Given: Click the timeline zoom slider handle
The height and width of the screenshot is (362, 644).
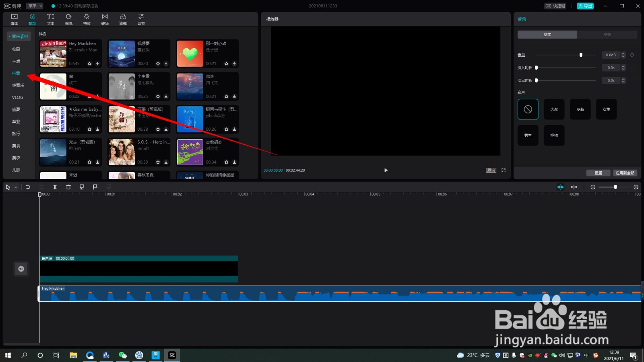Looking at the screenshot, I should click(x=615, y=187).
